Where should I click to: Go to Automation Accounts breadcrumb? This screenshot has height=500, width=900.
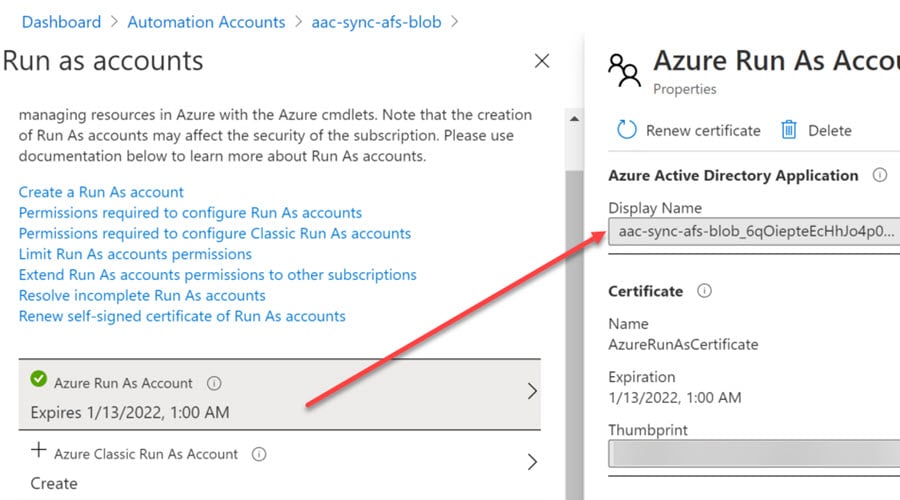click(206, 22)
